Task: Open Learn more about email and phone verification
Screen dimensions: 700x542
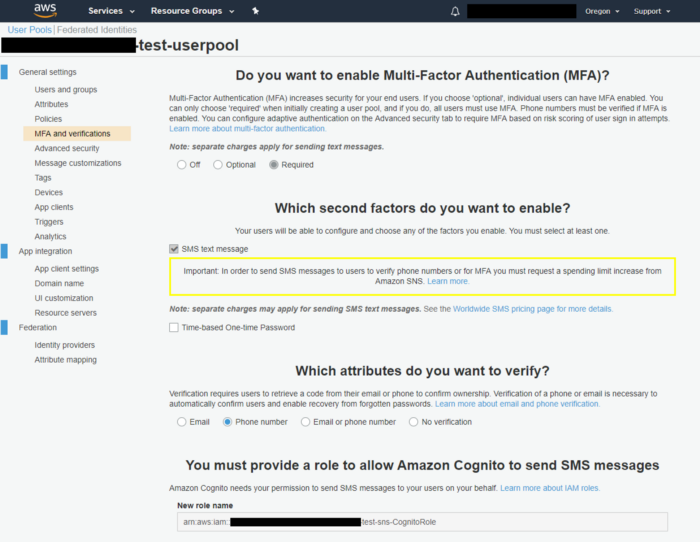Action: pyautogui.click(x=517, y=404)
